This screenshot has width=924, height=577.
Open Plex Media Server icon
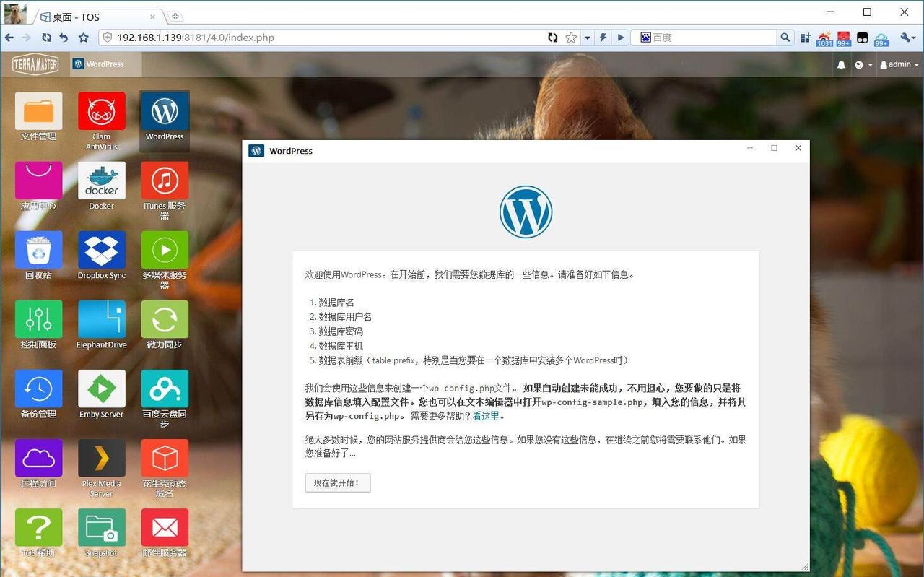pos(101,459)
